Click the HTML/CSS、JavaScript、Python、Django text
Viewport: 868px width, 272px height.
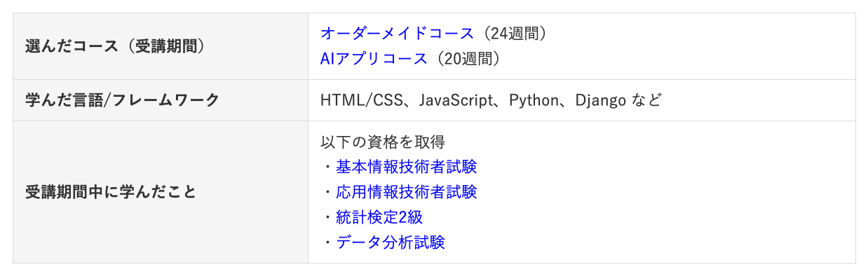tap(473, 100)
